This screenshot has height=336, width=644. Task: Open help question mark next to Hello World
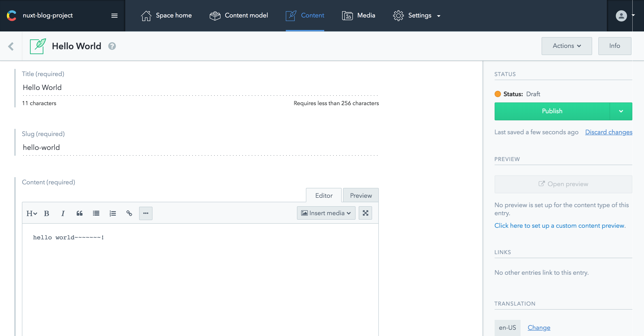[x=112, y=46]
